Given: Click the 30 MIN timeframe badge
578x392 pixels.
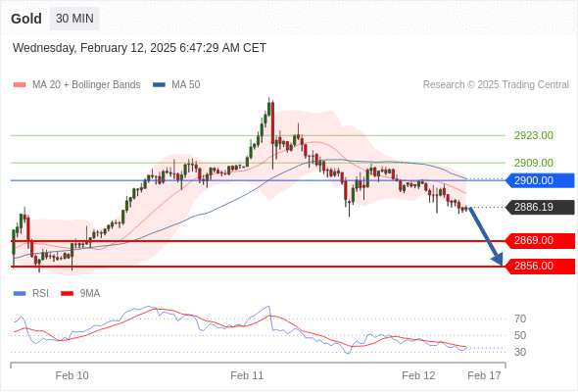Looking at the screenshot, I should [x=74, y=19].
